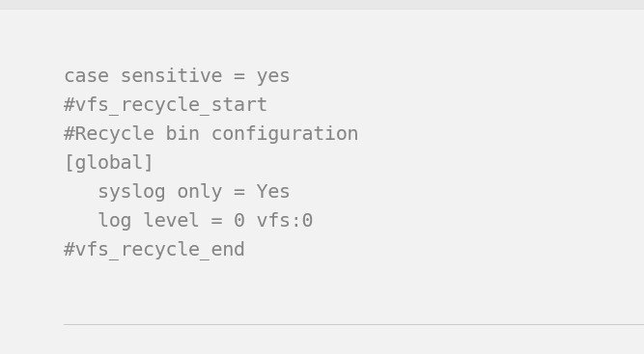
Task: Click the '#vfs_recycle_start' comment line
Action: (x=165, y=105)
